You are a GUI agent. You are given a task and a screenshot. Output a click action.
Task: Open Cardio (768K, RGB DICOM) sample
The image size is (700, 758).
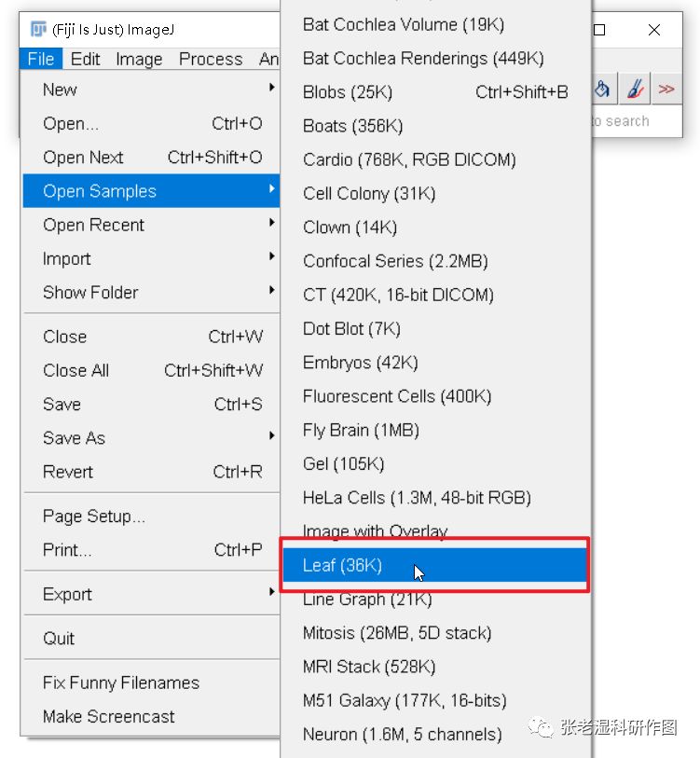pos(435,159)
